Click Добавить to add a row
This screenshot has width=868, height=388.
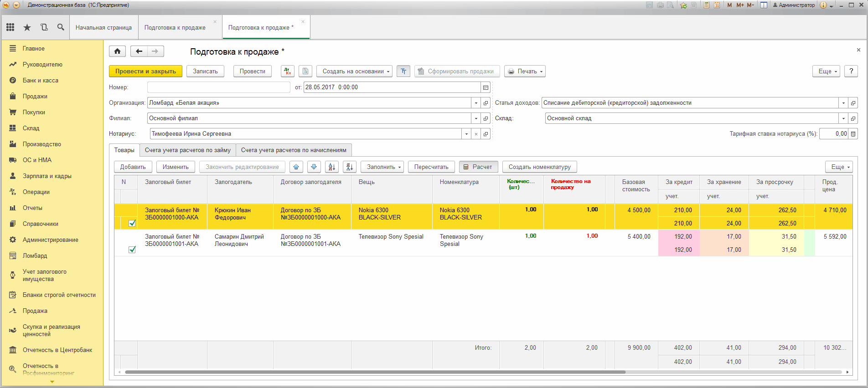pyautogui.click(x=133, y=167)
